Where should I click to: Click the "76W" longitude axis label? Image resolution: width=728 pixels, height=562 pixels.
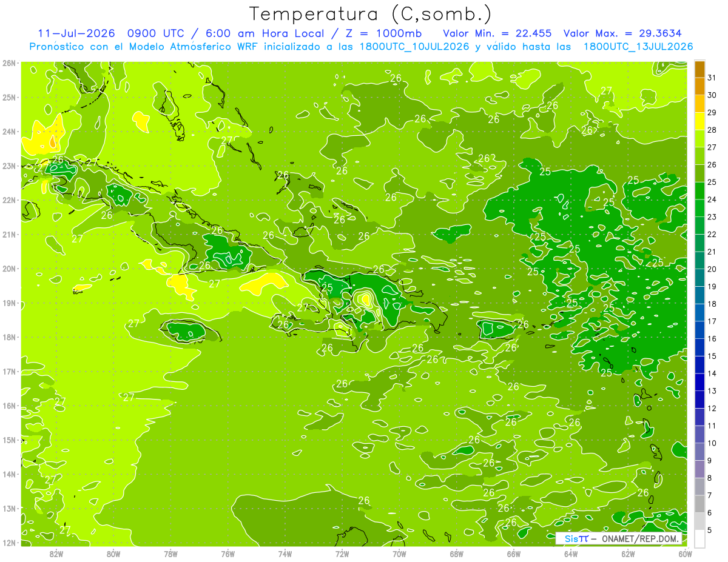click(x=228, y=554)
